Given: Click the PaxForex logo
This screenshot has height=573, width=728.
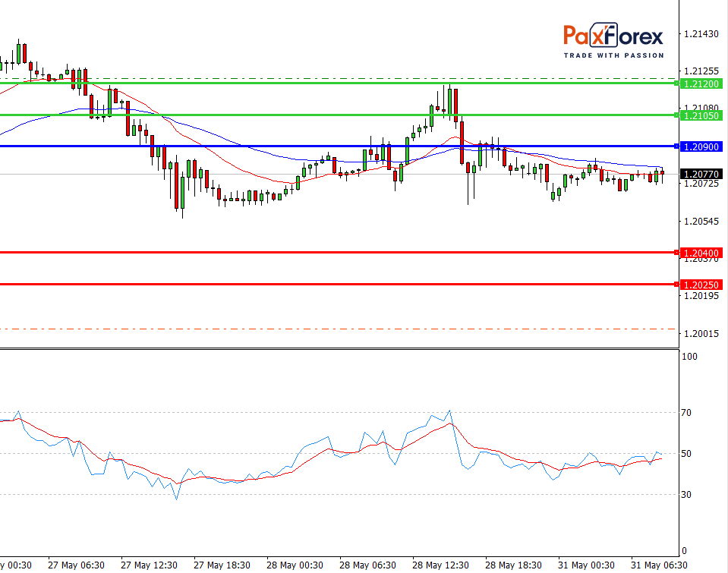Looking at the screenshot, I should (613, 36).
